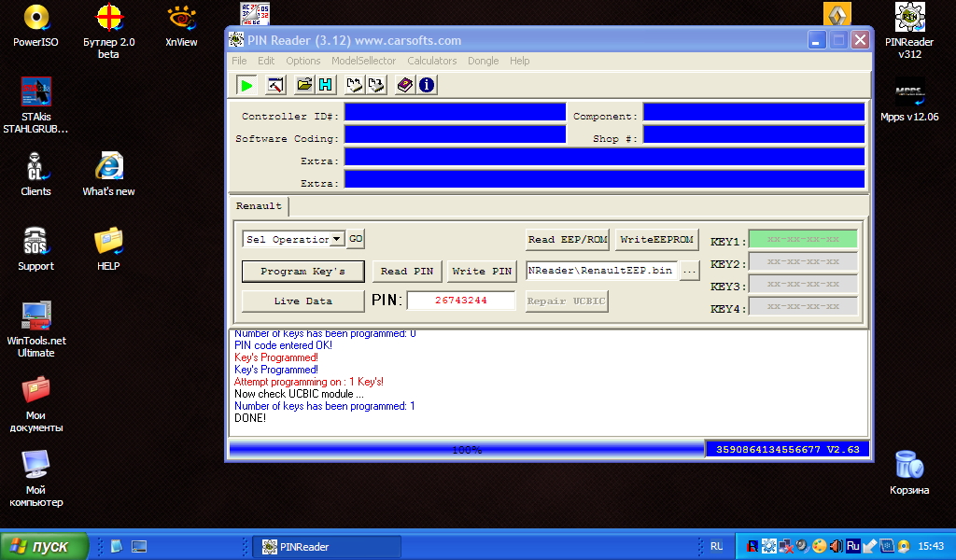Click the Software Coding field

(456, 134)
